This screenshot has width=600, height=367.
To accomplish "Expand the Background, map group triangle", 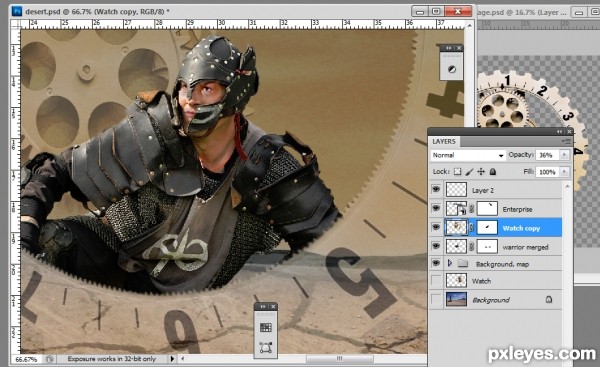I will (450, 263).
